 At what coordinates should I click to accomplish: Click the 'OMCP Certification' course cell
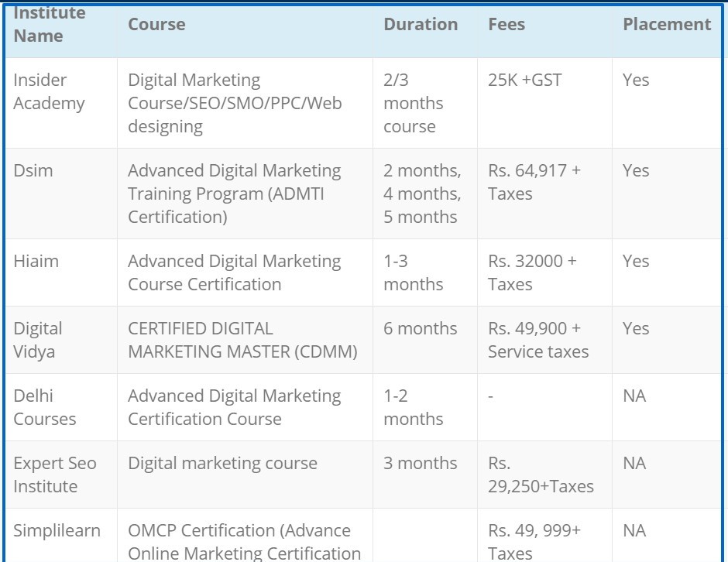[x=246, y=535]
